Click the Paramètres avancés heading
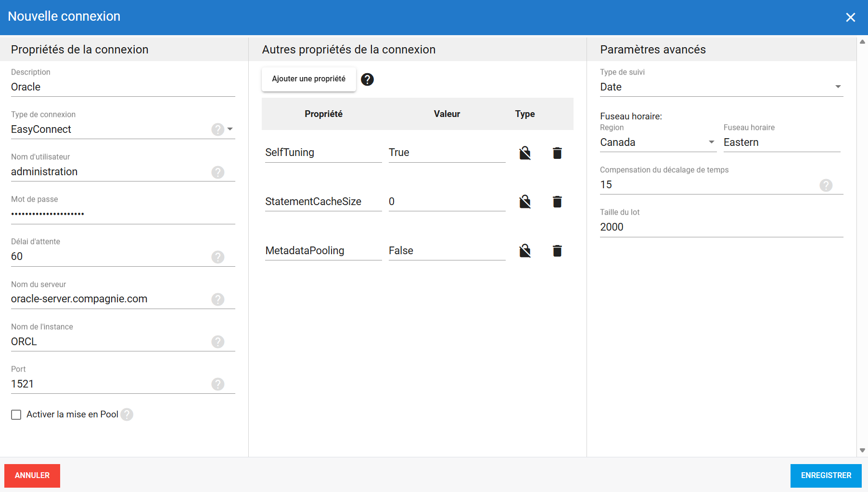This screenshot has height=492, width=868. pos(653,50)
